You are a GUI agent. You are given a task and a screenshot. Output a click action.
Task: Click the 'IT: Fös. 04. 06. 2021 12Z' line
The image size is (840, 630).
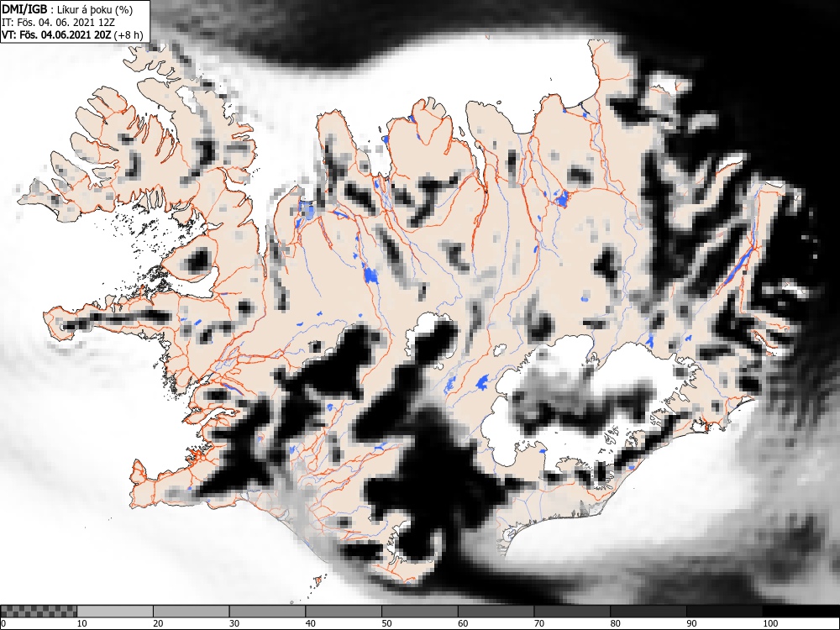point(58,23)
